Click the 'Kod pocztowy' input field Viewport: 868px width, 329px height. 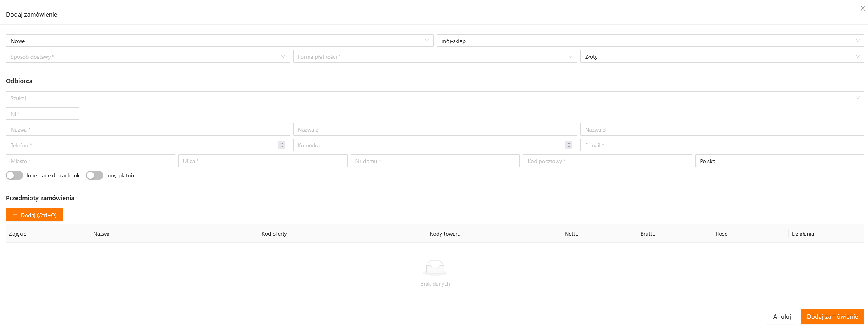coord(607,161)
